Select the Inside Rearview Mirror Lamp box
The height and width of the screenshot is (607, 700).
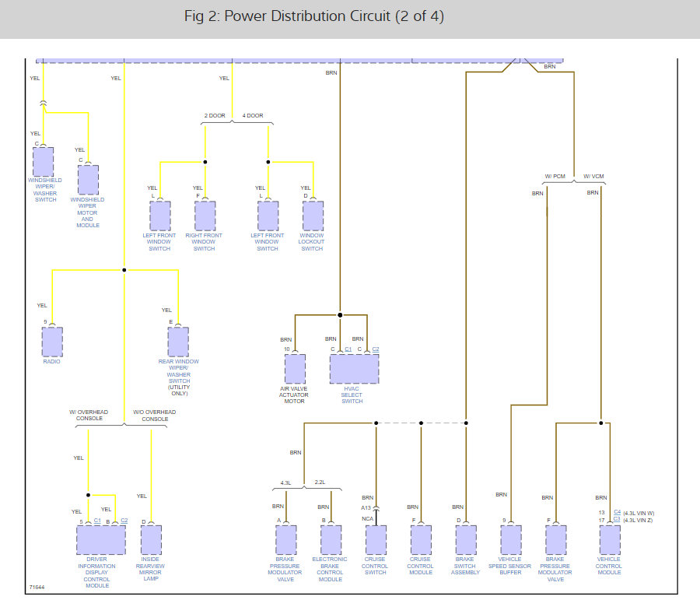point(152,539)
